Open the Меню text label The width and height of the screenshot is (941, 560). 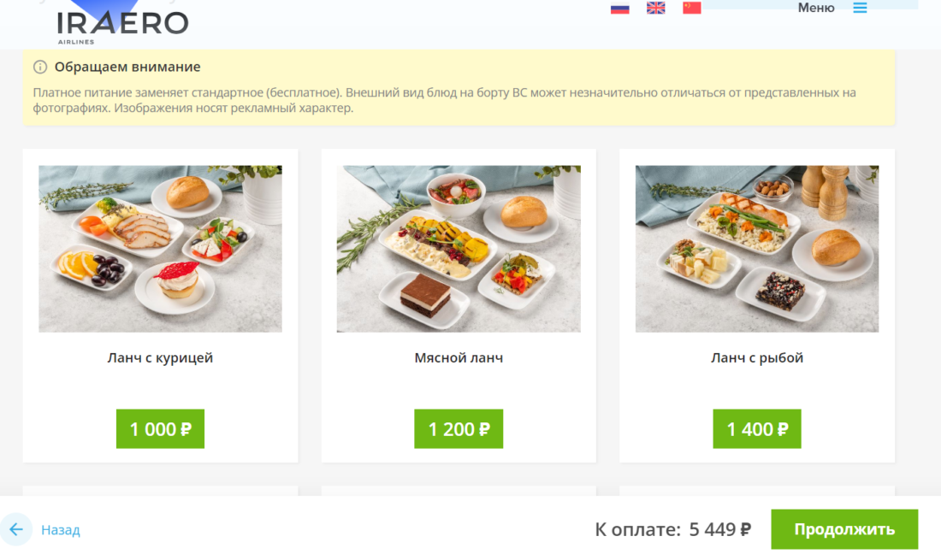pos(815,9)
